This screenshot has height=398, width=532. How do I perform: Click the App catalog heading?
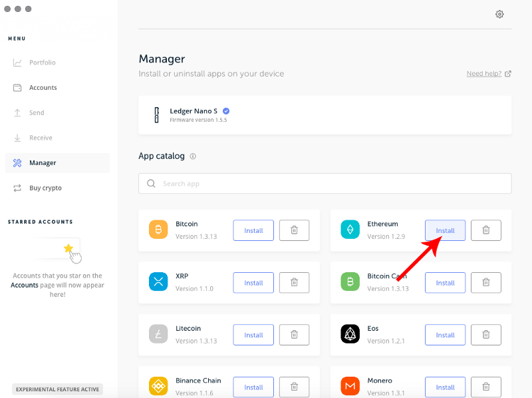tap(162, 156)
